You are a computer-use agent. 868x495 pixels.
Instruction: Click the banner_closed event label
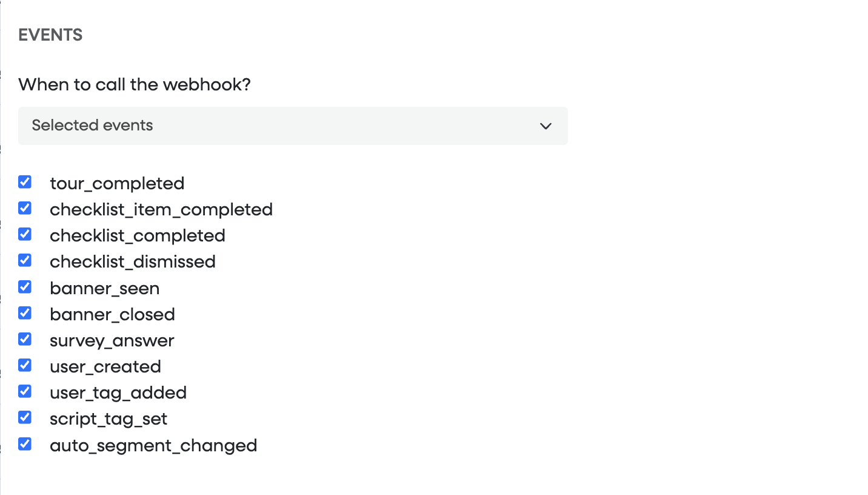click(x=112, y=315)
